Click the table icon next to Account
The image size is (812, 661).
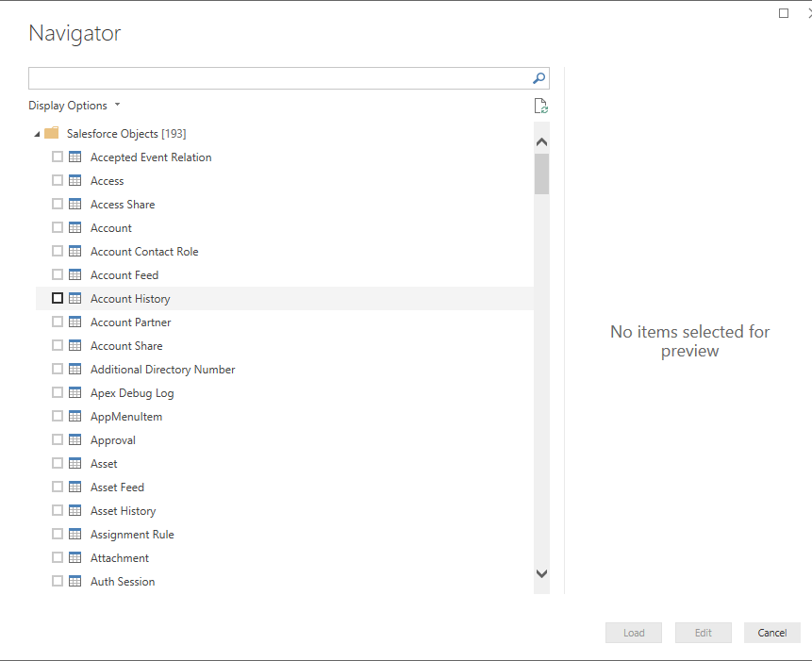pos(75,228)
